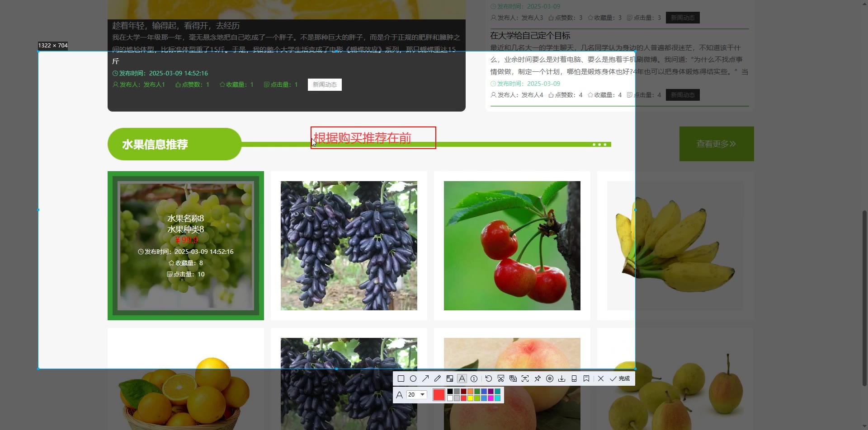The height and width of the screenshot is (430, 868).
Task: Click the scissors capture icon
Action: tap(501, 379)
